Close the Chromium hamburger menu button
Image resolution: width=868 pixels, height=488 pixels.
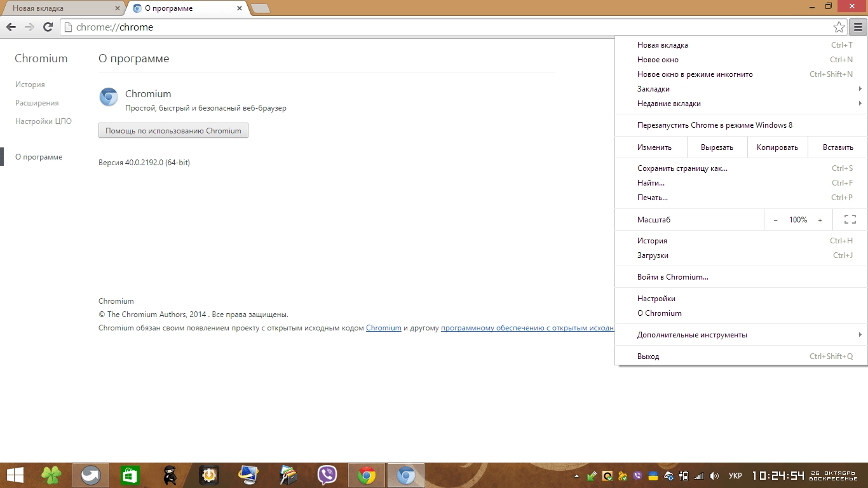point(858,27)
